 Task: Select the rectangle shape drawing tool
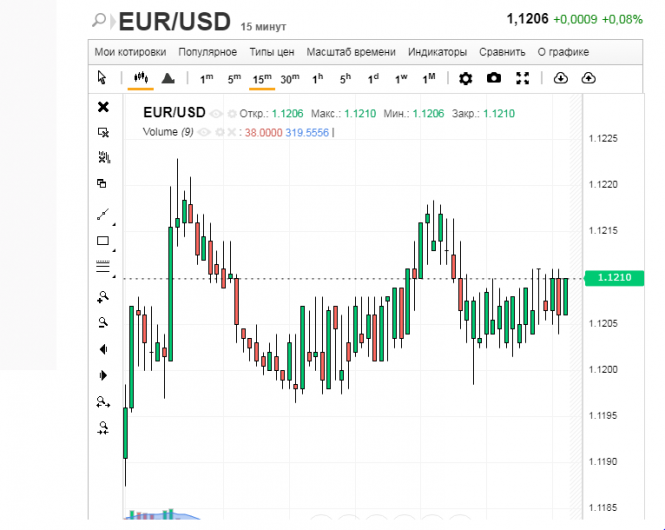(103, 241)
